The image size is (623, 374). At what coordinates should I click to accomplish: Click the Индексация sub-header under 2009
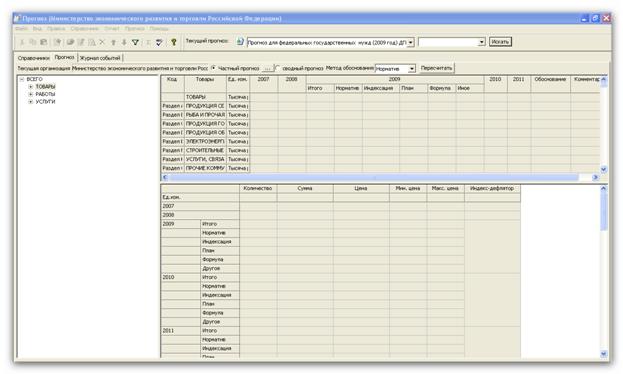tap(380, 88)
